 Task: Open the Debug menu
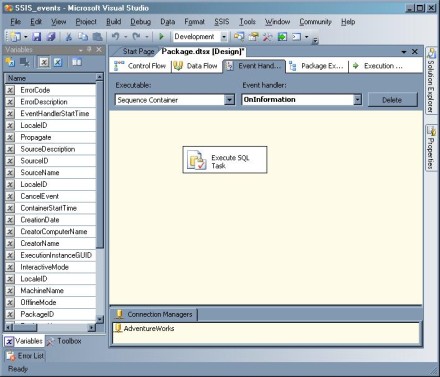pyautogui.click(x=140, y=22)
